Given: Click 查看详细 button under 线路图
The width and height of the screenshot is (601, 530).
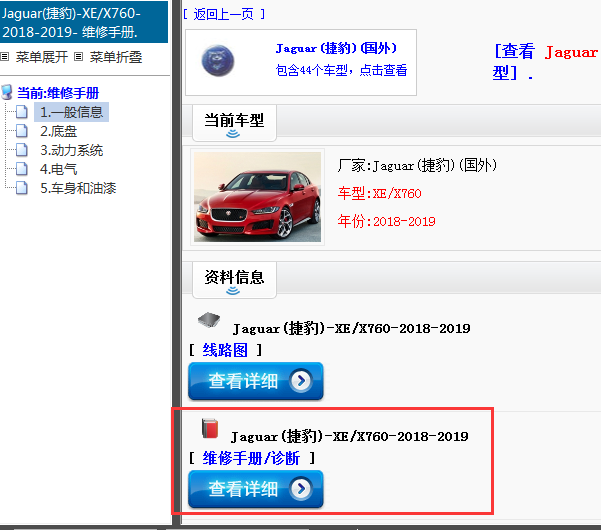Looking at the screenshot, I should pos(256,381).
